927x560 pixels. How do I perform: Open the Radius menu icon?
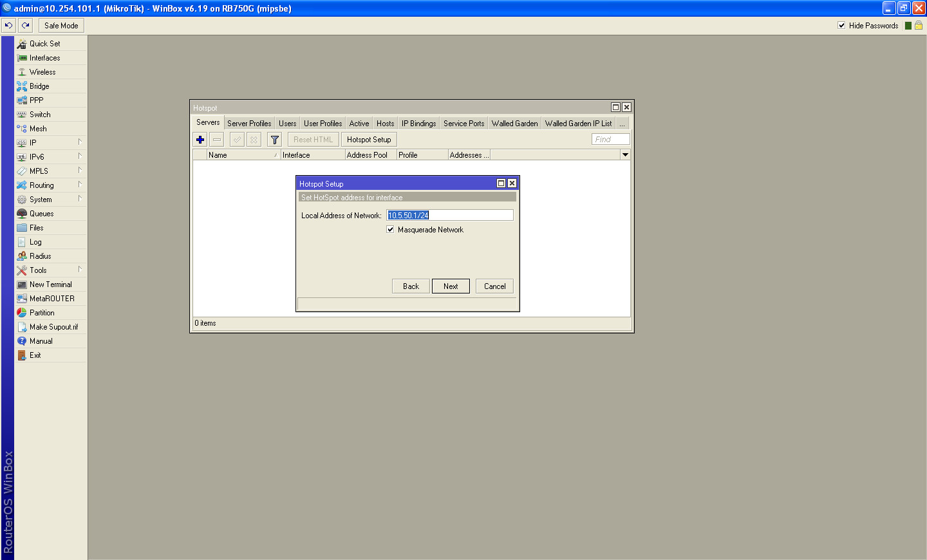pyautogui.click(x=22, y=256)
